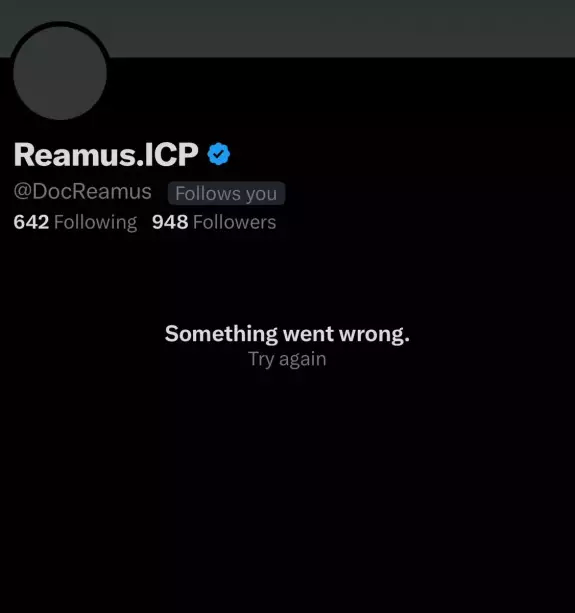575x613 pixels.
Task: Click the Something went wrong message
Action: pos(287,334)
